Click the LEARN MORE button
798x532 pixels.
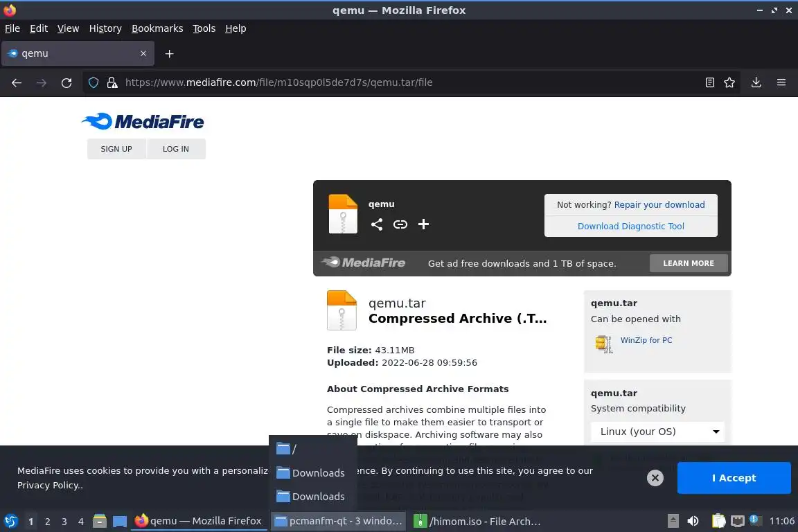(688, 263)
